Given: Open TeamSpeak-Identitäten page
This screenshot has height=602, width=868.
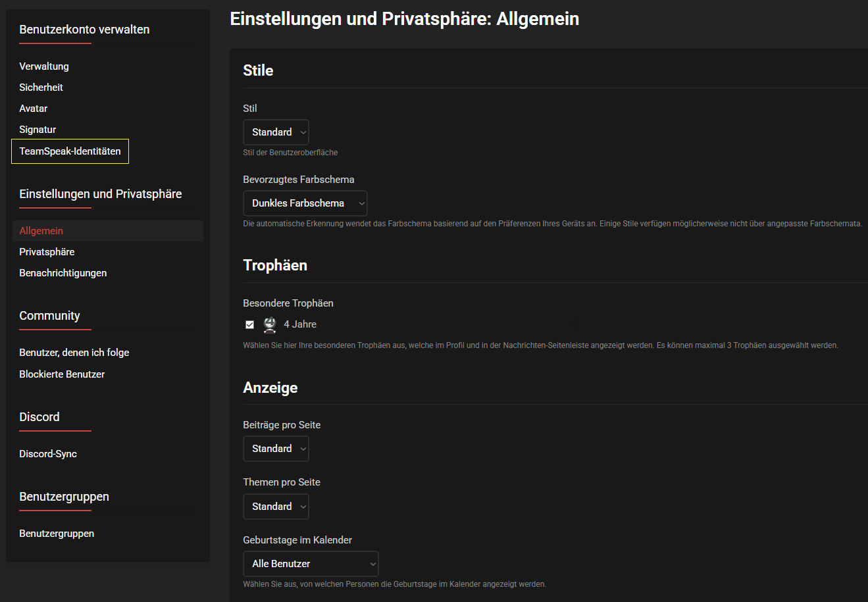Looking at the screenshot, I should point(70,151).
